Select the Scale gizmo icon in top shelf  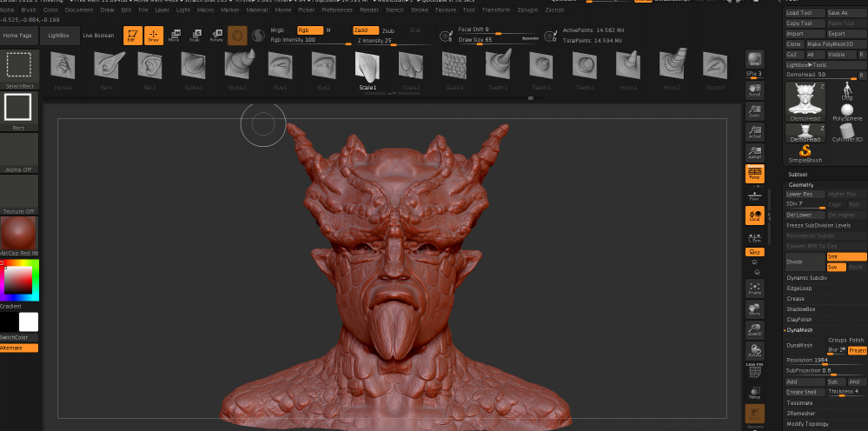pyautogui.click(x=195, y=36)
